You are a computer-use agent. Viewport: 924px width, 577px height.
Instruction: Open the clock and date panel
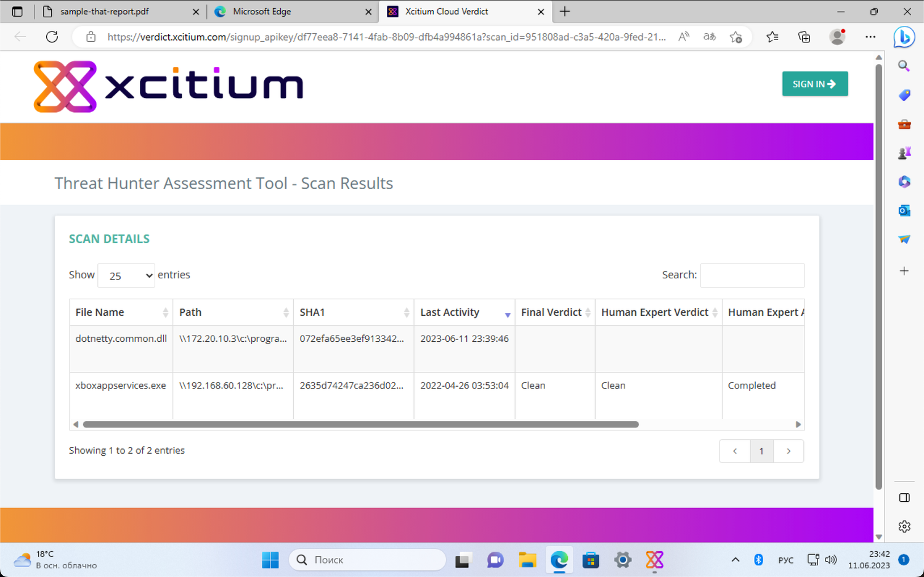coord(869,560)
